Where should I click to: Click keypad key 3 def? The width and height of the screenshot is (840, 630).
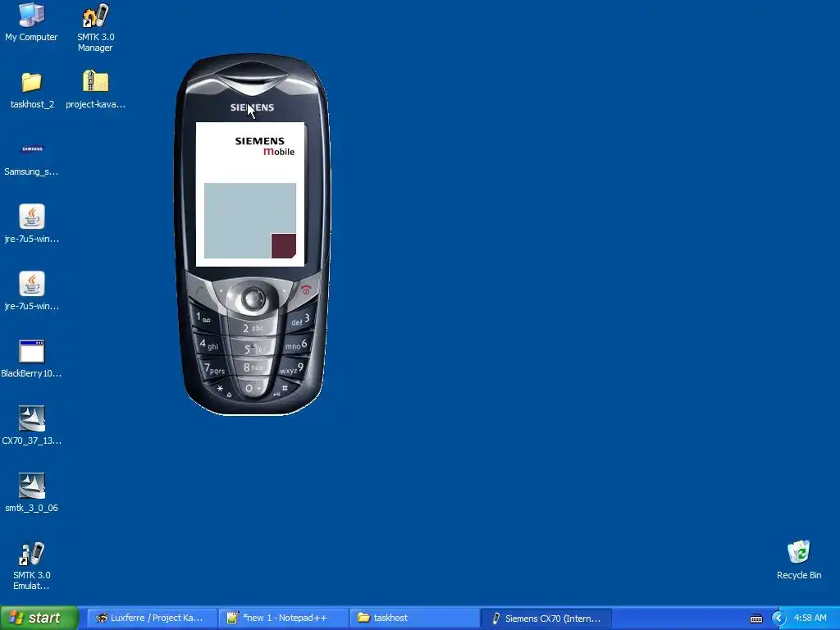[300, 321]
